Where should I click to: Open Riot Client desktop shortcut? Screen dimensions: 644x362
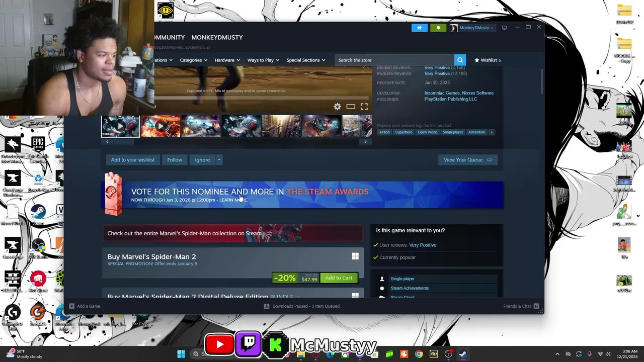click(38, 282)
